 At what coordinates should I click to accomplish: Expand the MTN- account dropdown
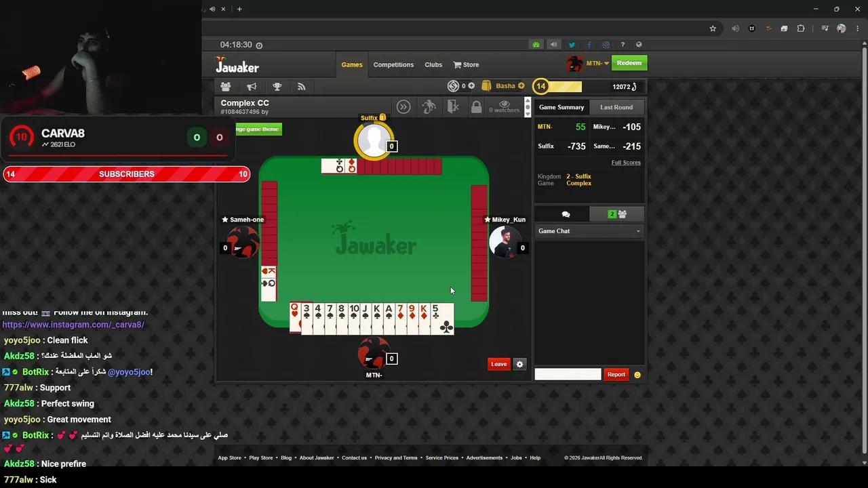point(597,64)
